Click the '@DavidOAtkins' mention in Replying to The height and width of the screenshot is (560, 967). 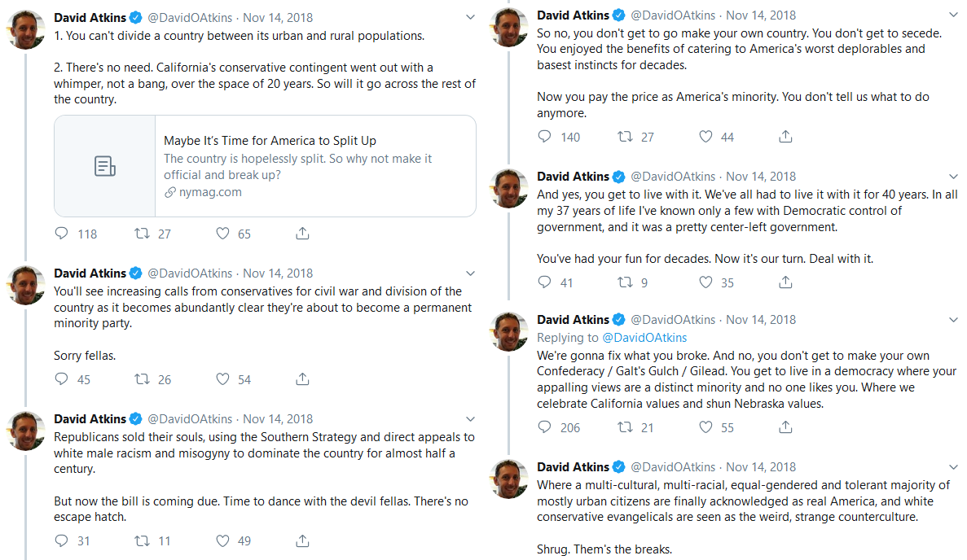[x=644, y=338]
